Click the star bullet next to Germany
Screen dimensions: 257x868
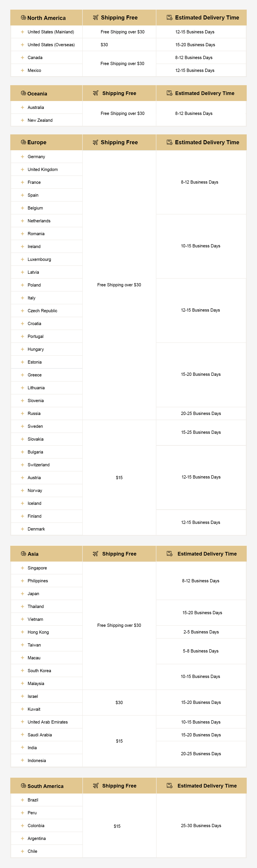pyautogui.click(x=22, y=157)
